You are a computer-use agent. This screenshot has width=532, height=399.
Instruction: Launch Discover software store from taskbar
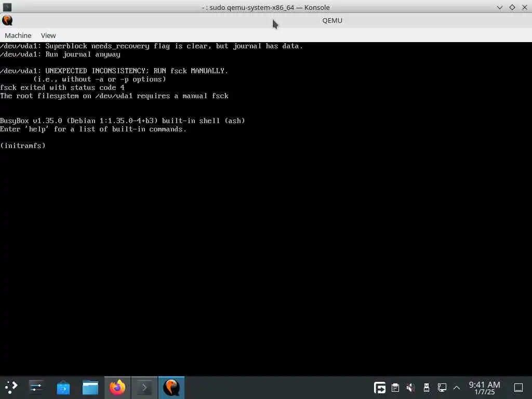(x=63, y=388)
